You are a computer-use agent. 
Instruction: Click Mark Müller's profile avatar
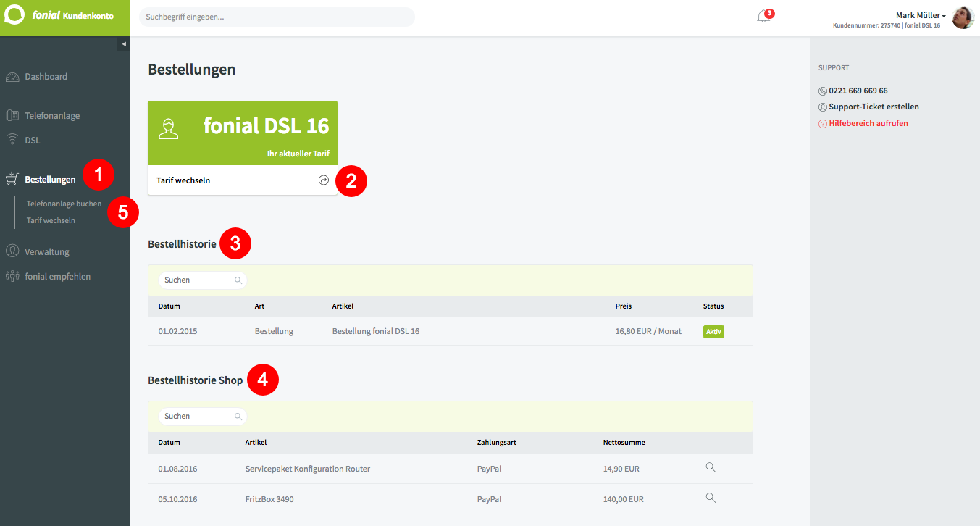[963, 17]
